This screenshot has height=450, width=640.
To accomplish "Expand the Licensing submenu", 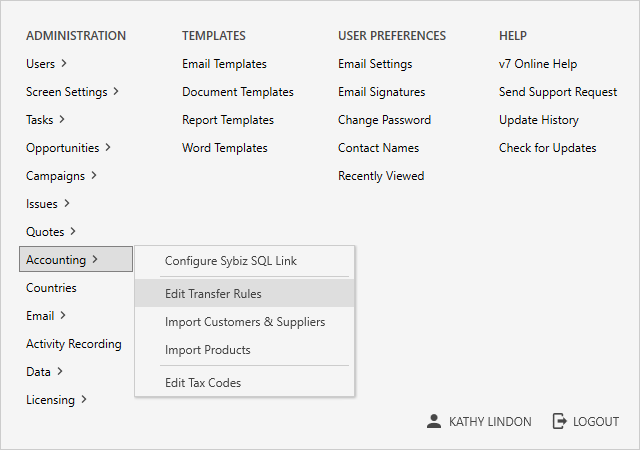I will tap(56, 400).
